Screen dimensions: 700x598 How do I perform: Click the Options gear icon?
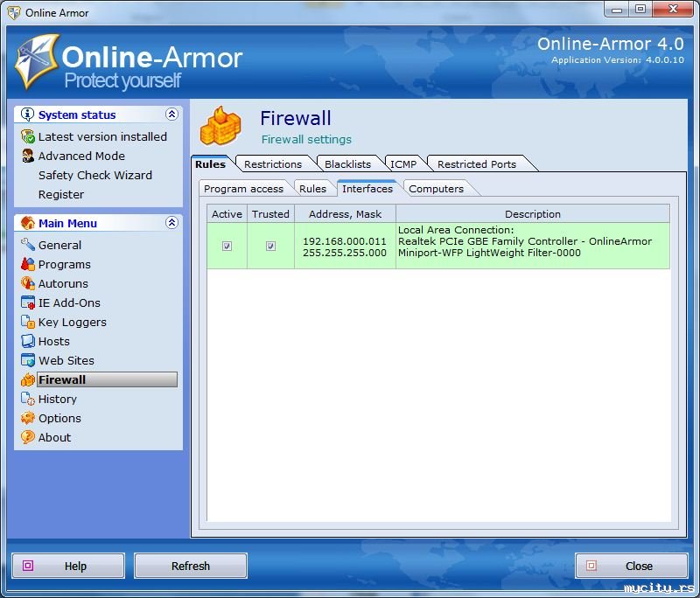tap(28, 418)
